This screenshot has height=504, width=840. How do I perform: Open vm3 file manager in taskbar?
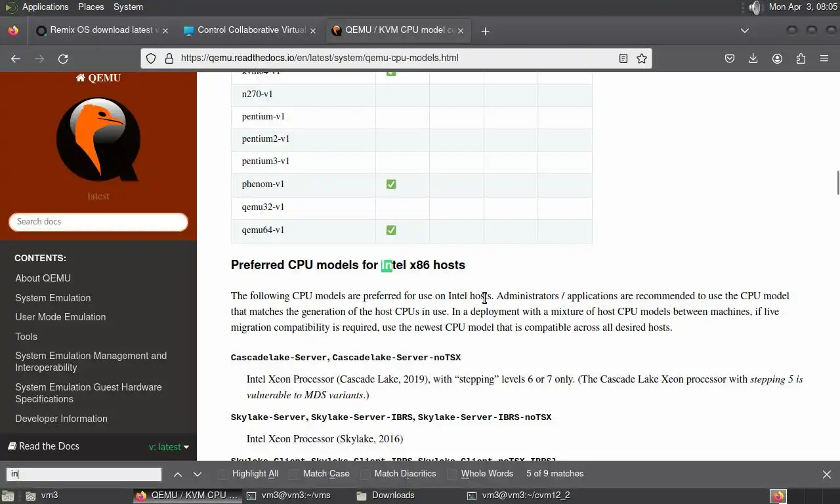point(42,495)
